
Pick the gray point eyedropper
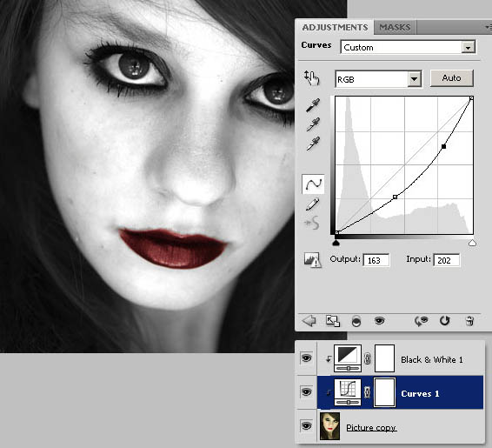(313, 124)
